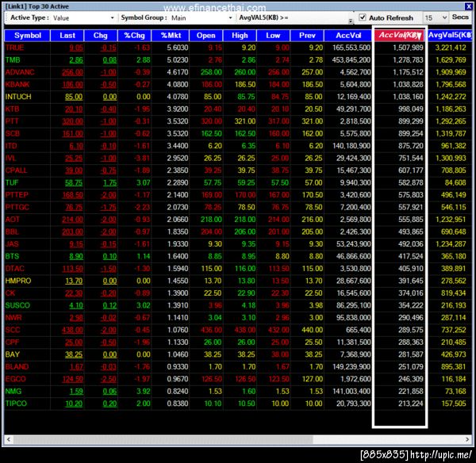Select the SUSCO symbol
This screenshot has width=476, height=463.
pyautogui.click(x=17, y=305)
